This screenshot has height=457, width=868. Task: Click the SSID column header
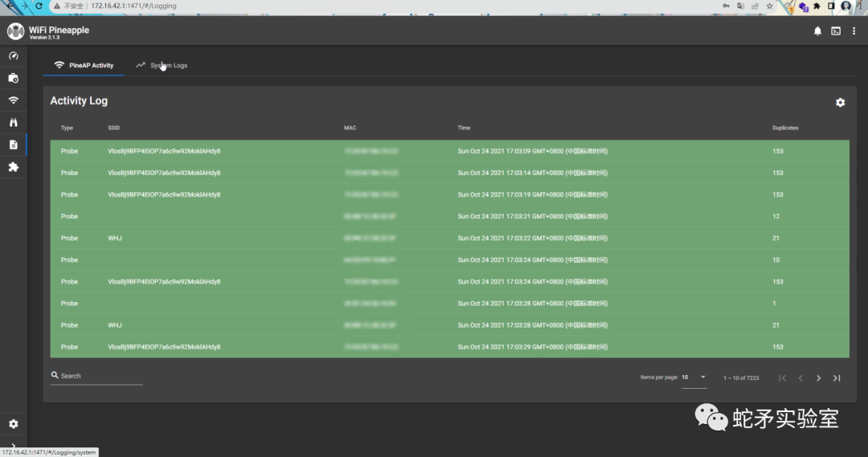coord(114,128)
